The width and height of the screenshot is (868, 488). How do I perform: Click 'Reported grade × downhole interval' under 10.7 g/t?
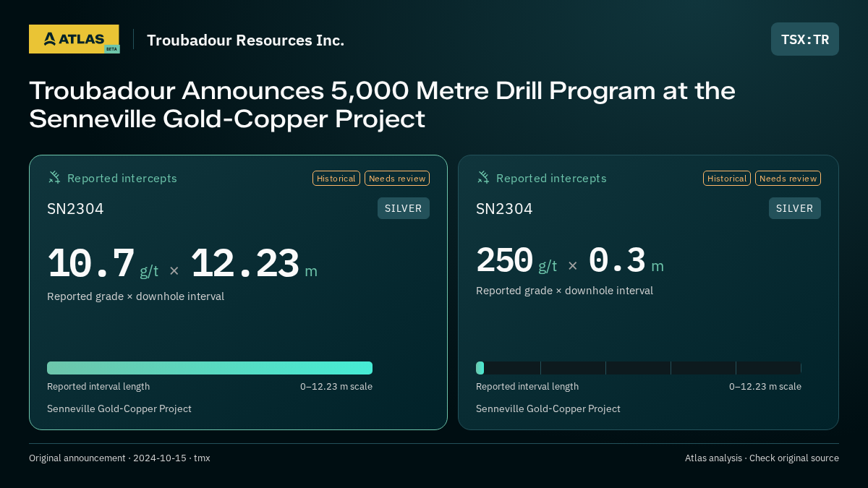point(135,296)
